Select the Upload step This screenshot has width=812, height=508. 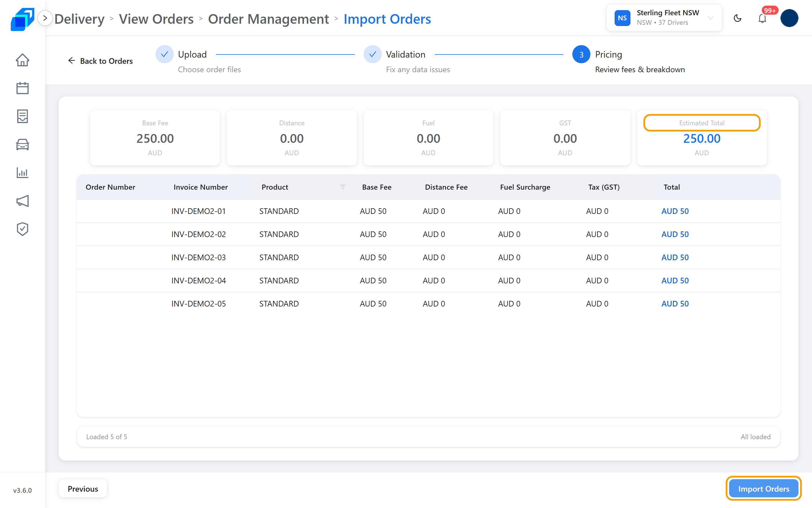(x=192, y=54)
